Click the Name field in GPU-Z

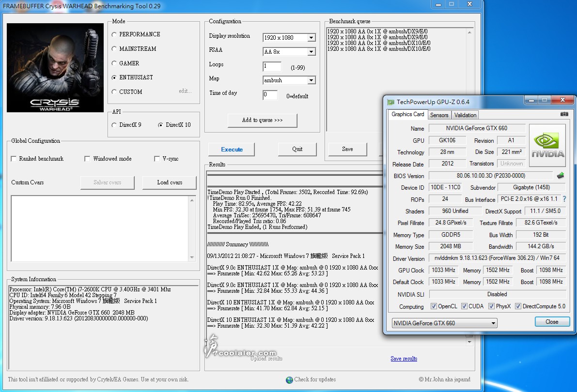pyautogui.click(x=477, y=128)
